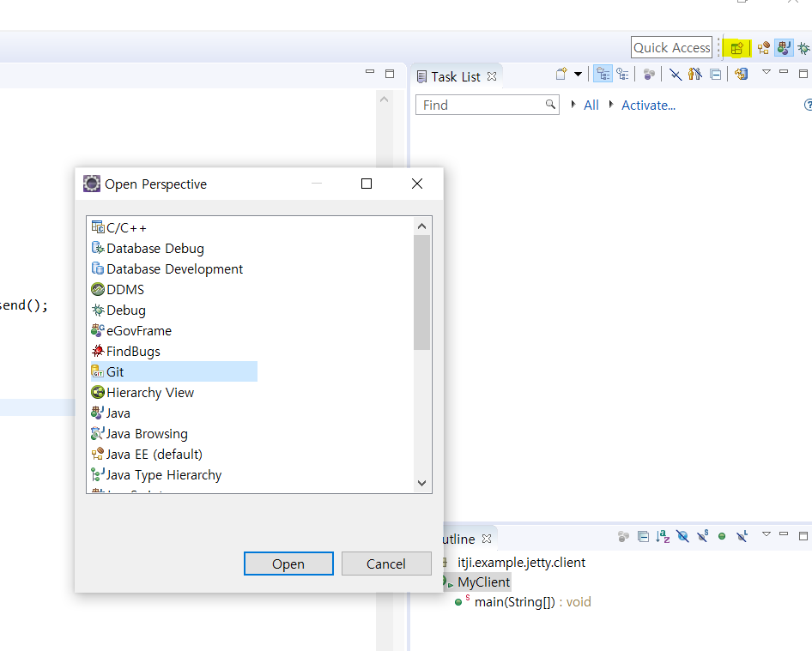Screen dimensions: 812x651
Task: Toggle Hide Fields in Outline
Action: pos(682,537)
